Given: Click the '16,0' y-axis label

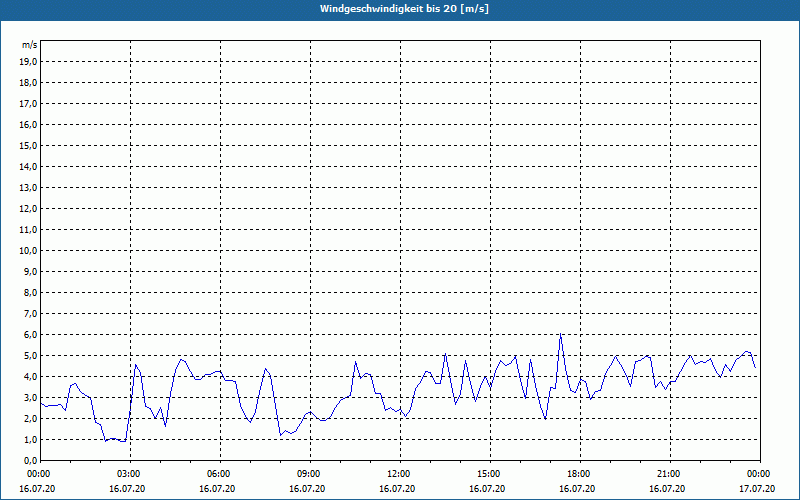Looking at the screenshot, I should click(x=29, y=124).
